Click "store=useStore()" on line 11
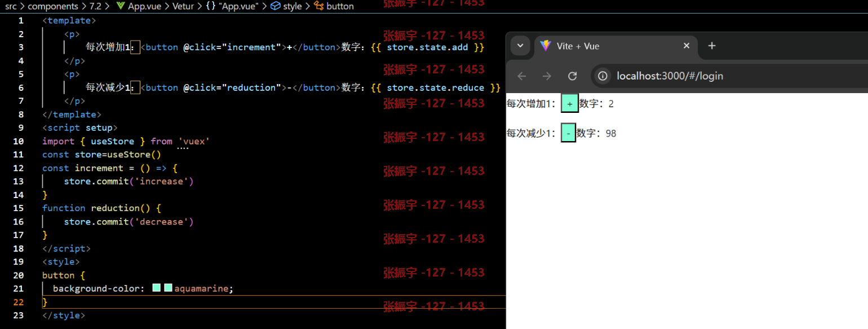Screen dimensions: 868x329 coord(118,155)
